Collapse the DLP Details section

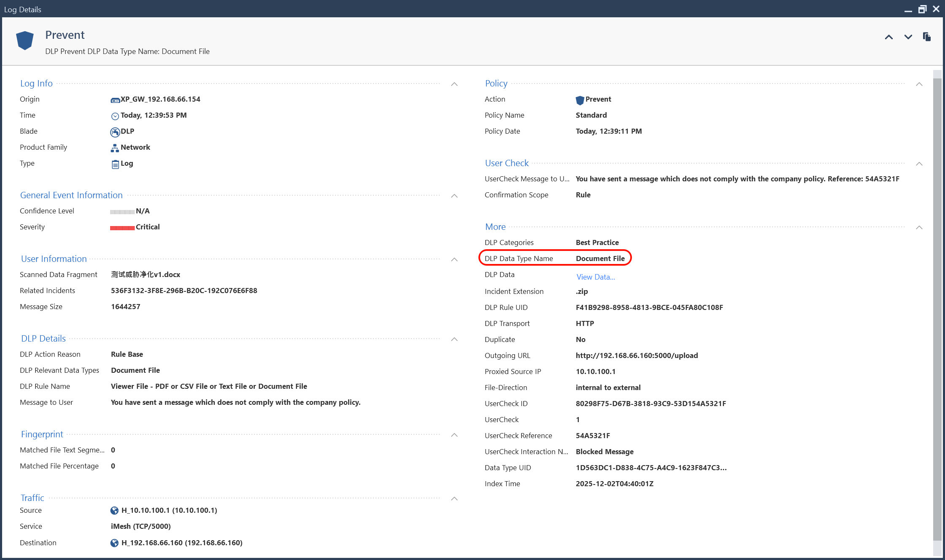point(454,339)
